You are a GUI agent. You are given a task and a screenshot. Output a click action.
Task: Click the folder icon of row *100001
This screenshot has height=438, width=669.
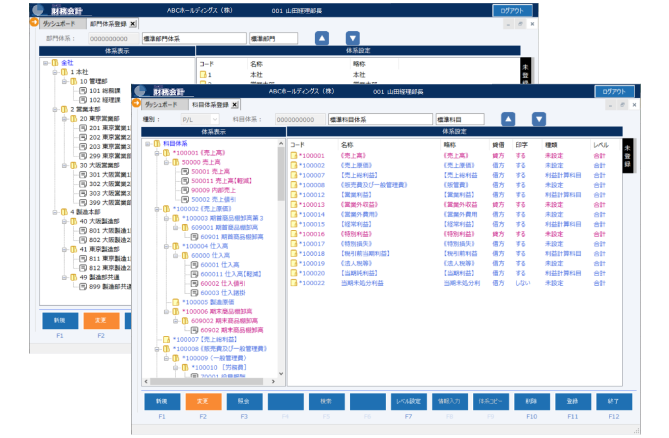pos(295,156)
